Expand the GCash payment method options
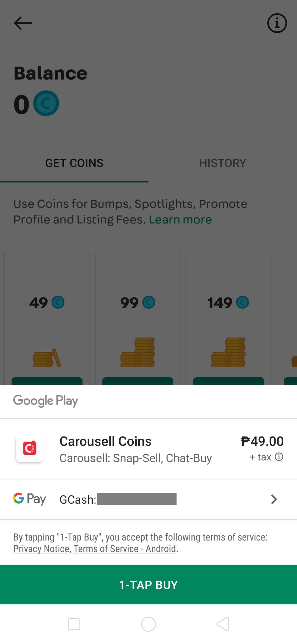Image resolution: width=297 pixels, height=644 pixels. (x=273, y=499)
